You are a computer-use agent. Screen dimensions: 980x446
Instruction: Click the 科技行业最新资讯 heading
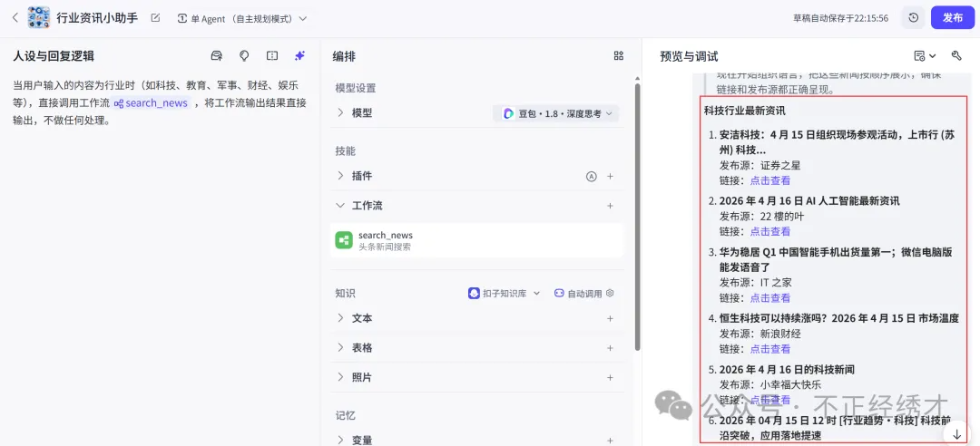pos(744,111)
